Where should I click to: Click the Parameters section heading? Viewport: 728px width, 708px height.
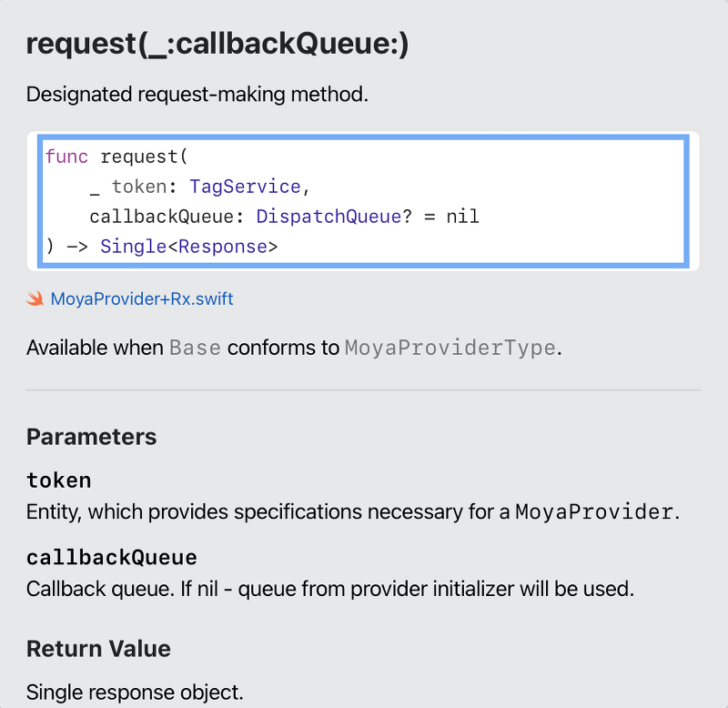pos(91,437)
